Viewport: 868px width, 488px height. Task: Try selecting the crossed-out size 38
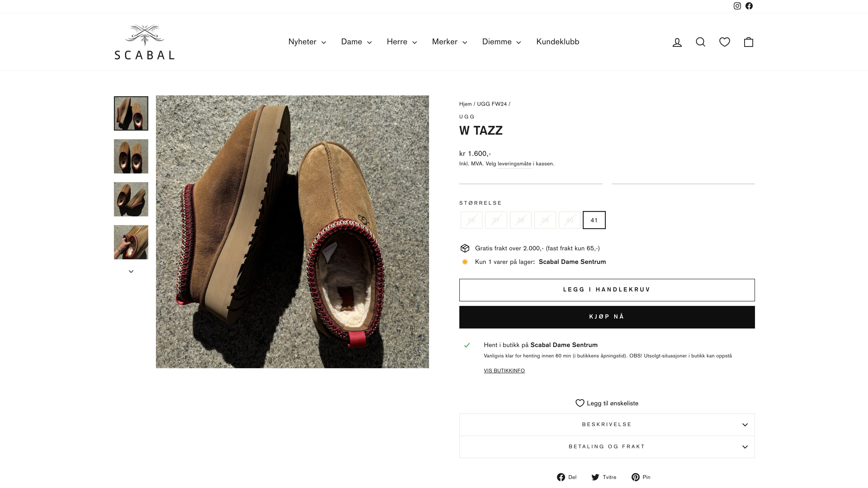pos(520,220)
